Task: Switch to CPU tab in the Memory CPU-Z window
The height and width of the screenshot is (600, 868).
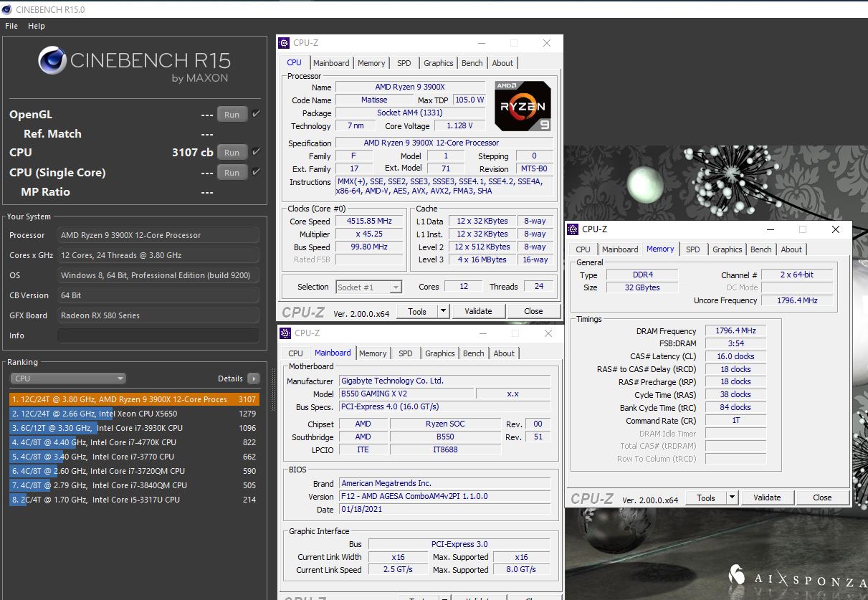Action: tap(583, 249)
